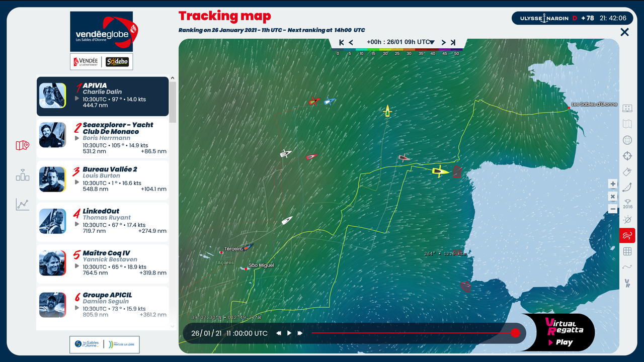Go to next wind forecast step
This screenshot has height=362, width=644.
(443, 43)
